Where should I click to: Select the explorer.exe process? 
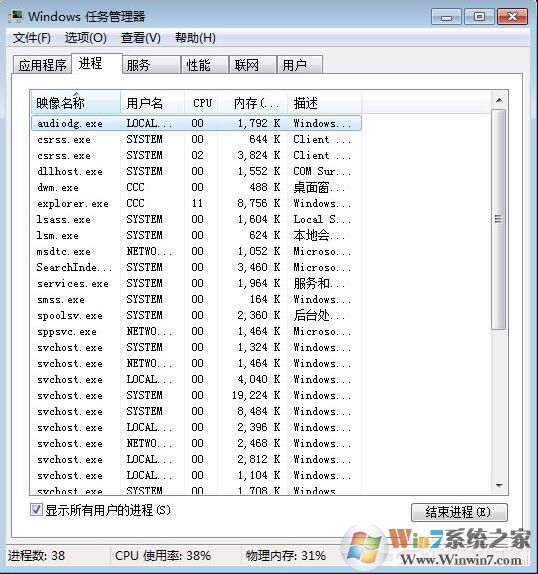196,203
